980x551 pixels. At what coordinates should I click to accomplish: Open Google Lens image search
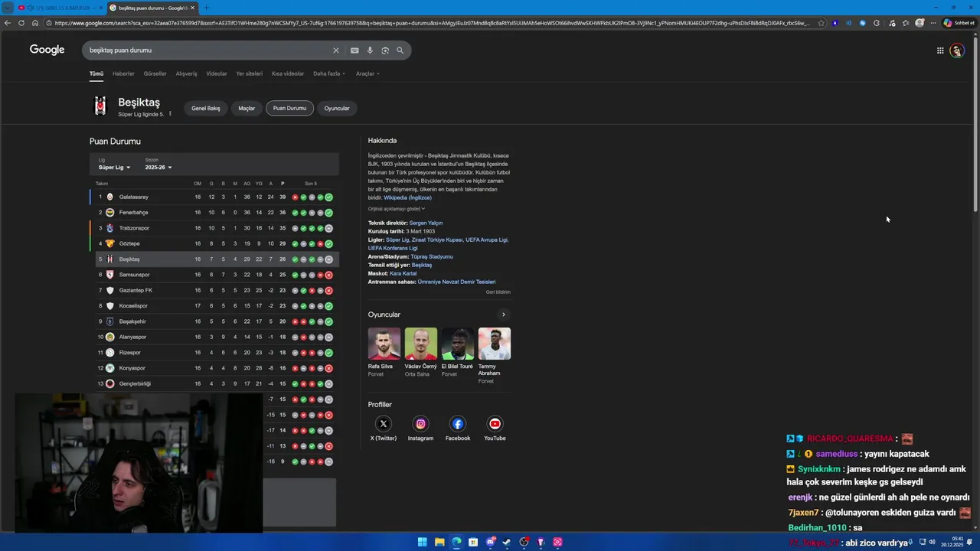tap(385, 51)
